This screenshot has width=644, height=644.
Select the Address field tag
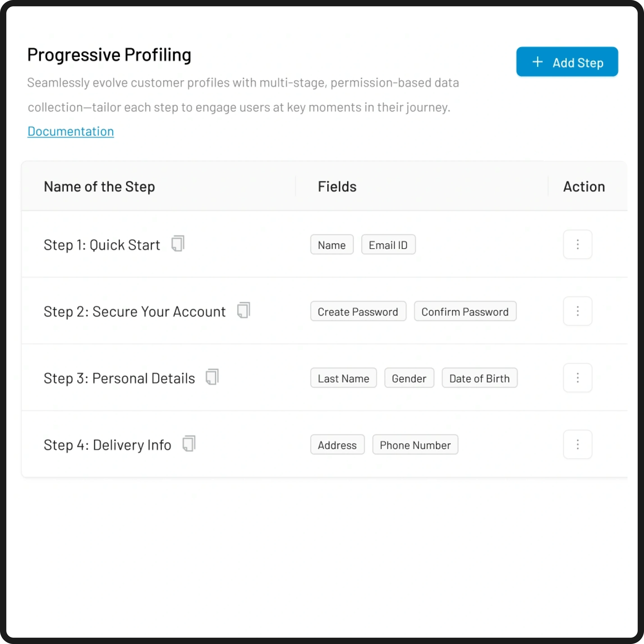pos(337,445)
